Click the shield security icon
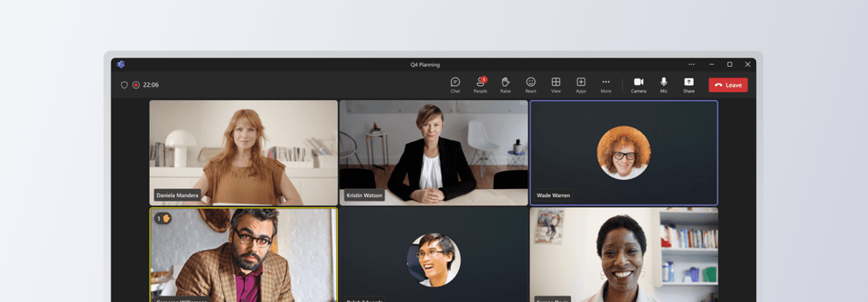This screenshot has width=868, height=302. coord(124,85)
